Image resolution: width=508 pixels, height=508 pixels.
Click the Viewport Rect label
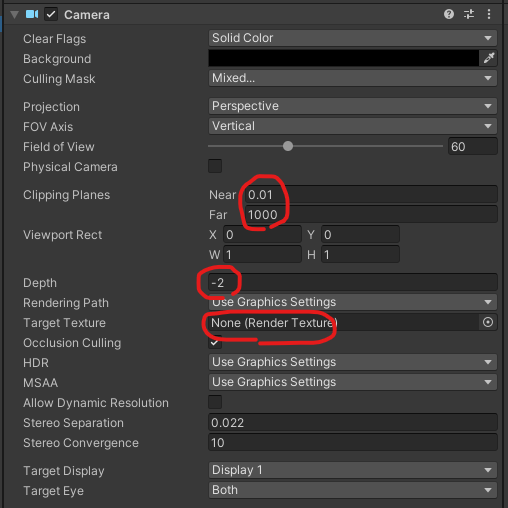point(62,235)
